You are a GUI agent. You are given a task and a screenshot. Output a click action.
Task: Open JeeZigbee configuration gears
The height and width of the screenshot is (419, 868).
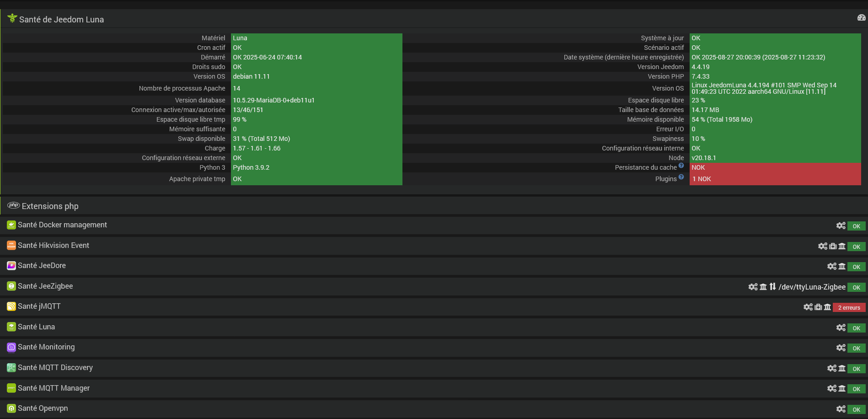(x=753, y=287)
